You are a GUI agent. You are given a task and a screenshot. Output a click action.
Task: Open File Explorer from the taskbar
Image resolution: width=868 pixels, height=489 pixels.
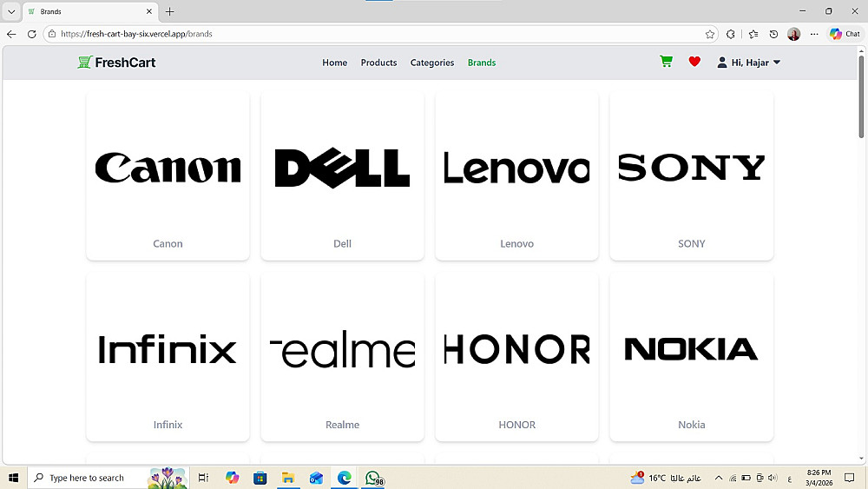pyautogui.click(x=288, y=478)
